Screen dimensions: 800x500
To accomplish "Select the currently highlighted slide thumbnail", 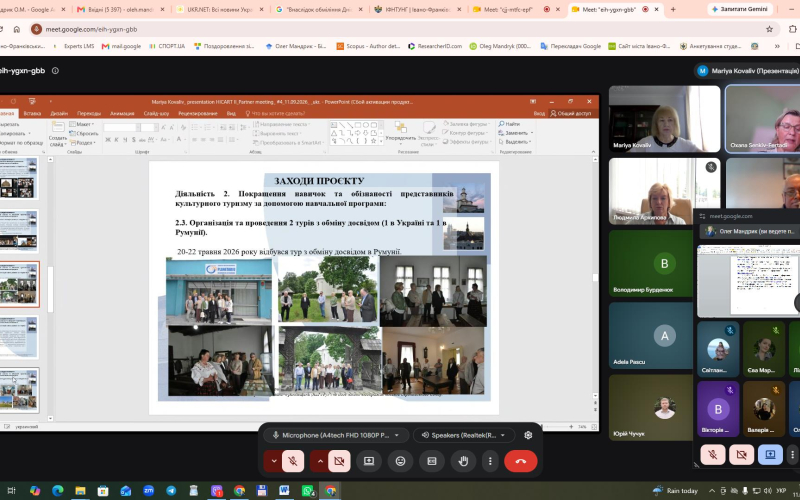I will coord(19,284).
